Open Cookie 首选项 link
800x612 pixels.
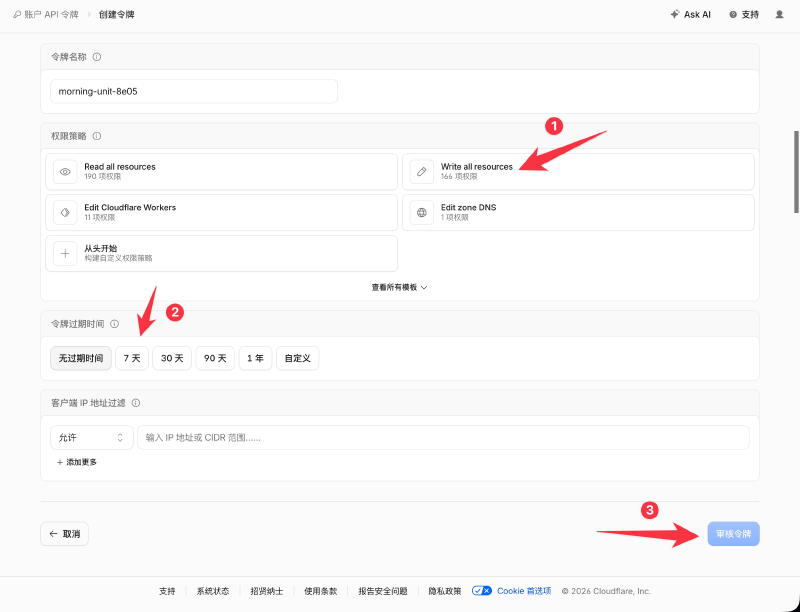[524, 591]
